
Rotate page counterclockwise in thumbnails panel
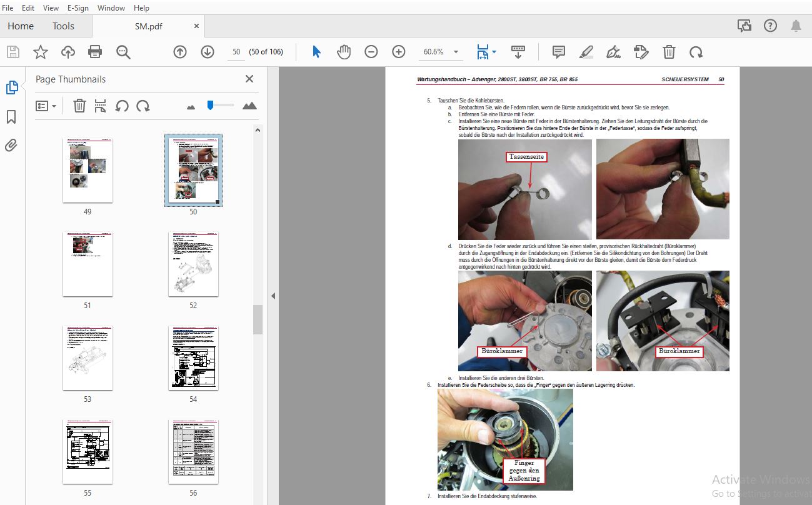coord(122,106)
